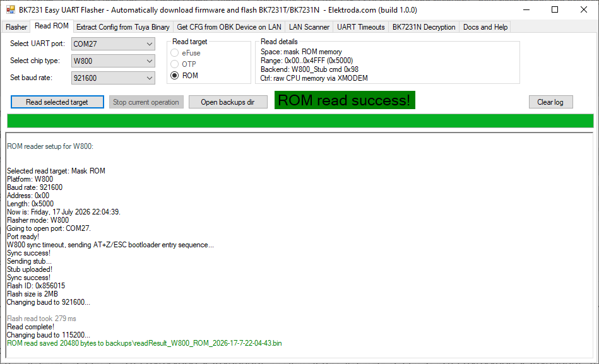Select the ROM read target radio
The image size is (599, 364).
point(184,76)
